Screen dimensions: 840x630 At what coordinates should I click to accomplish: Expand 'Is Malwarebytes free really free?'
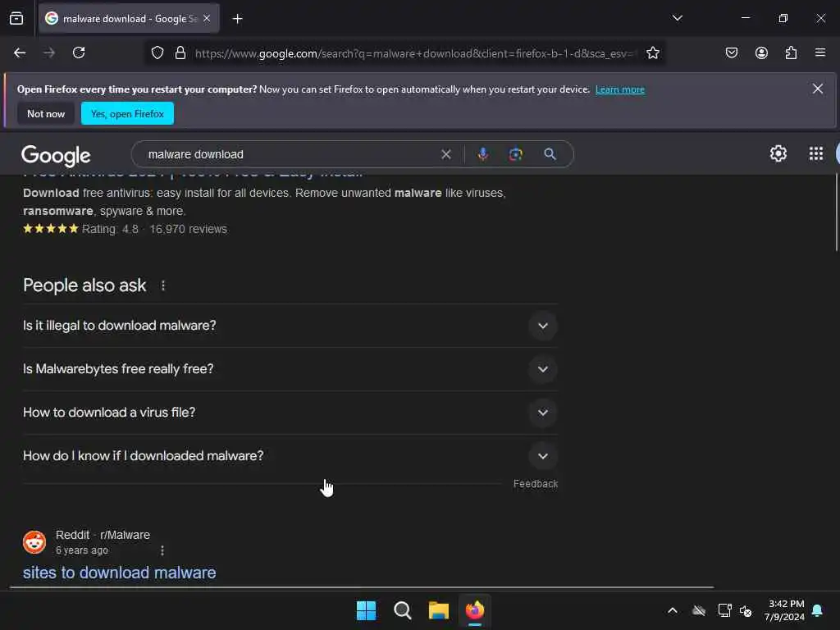[x=290, y=369]
